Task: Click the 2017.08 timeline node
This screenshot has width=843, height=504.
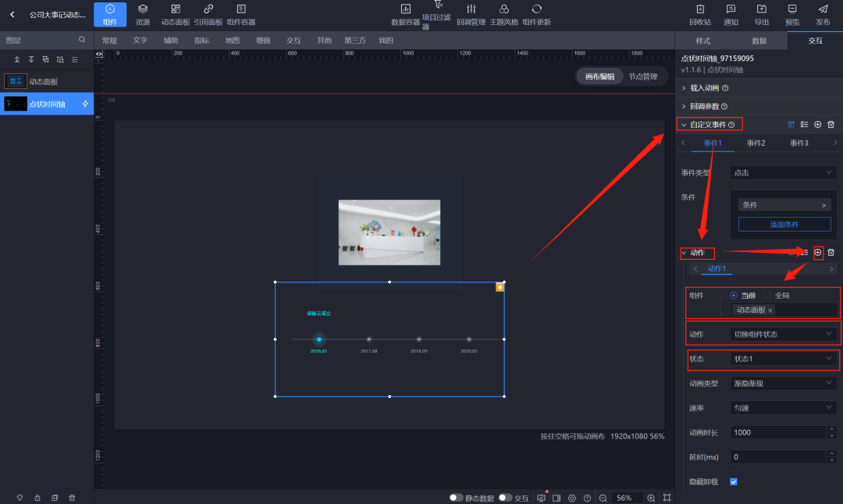Action: [x=368, y=339]
